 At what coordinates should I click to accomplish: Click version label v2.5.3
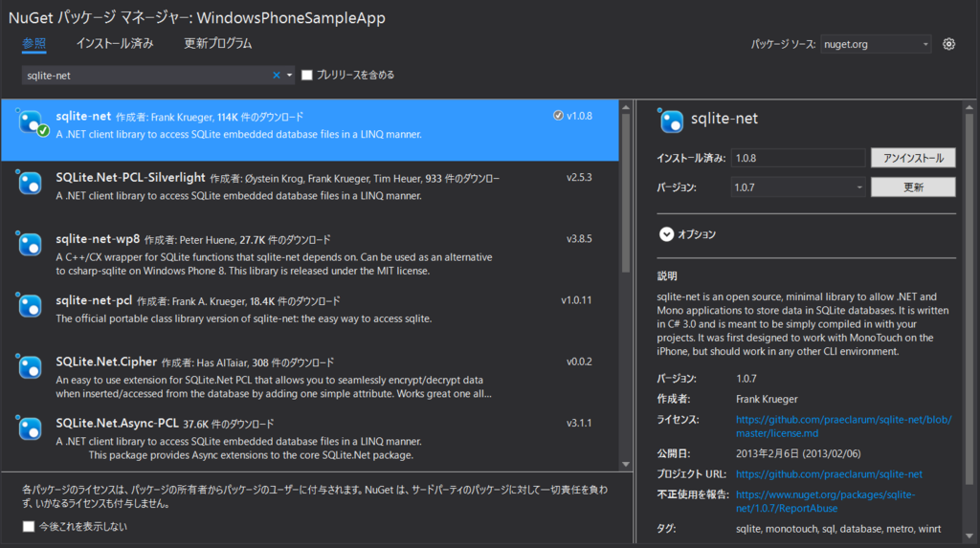tap(579, 178)
